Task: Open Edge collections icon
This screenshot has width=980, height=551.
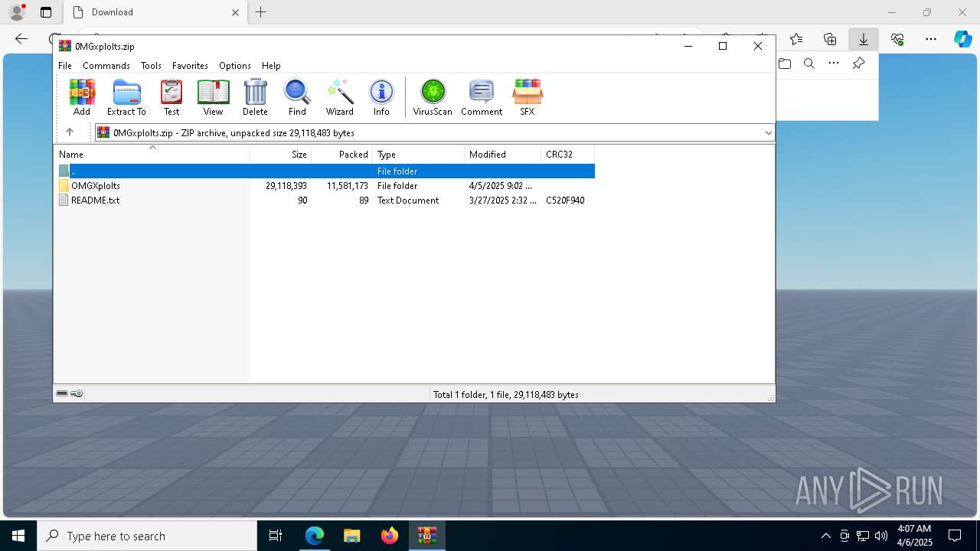Action: (x=830, y=39)
